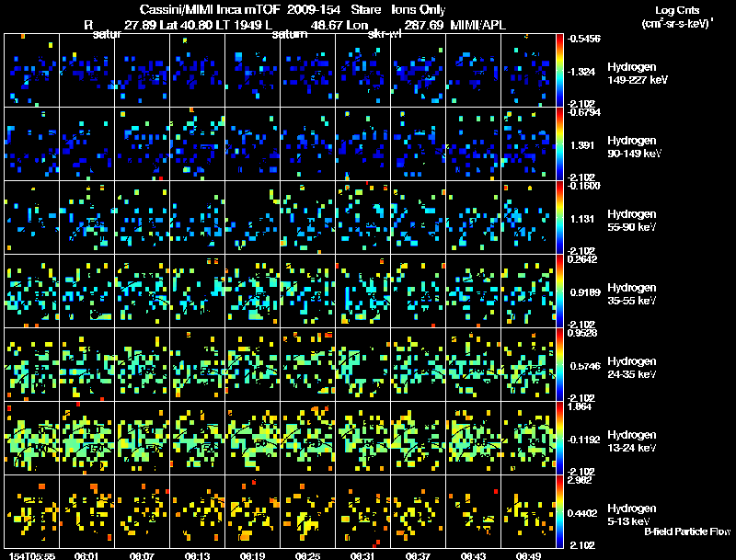Click the 'Hydrogen 149-227 keV' row label

(638, 74)
